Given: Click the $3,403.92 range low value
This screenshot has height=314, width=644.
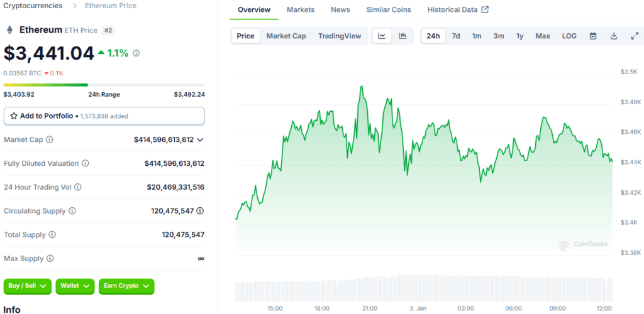Looking at the screenshot, I should tap(19, 95).
